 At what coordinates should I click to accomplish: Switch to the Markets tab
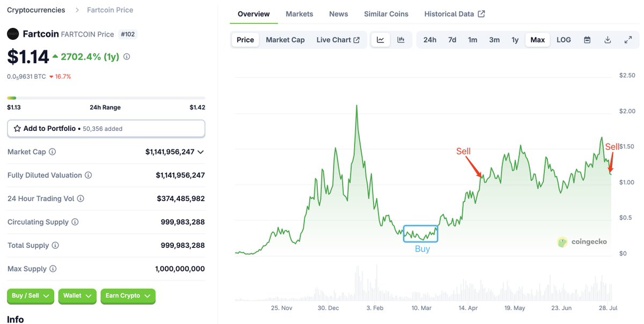(x=299, y=14)
